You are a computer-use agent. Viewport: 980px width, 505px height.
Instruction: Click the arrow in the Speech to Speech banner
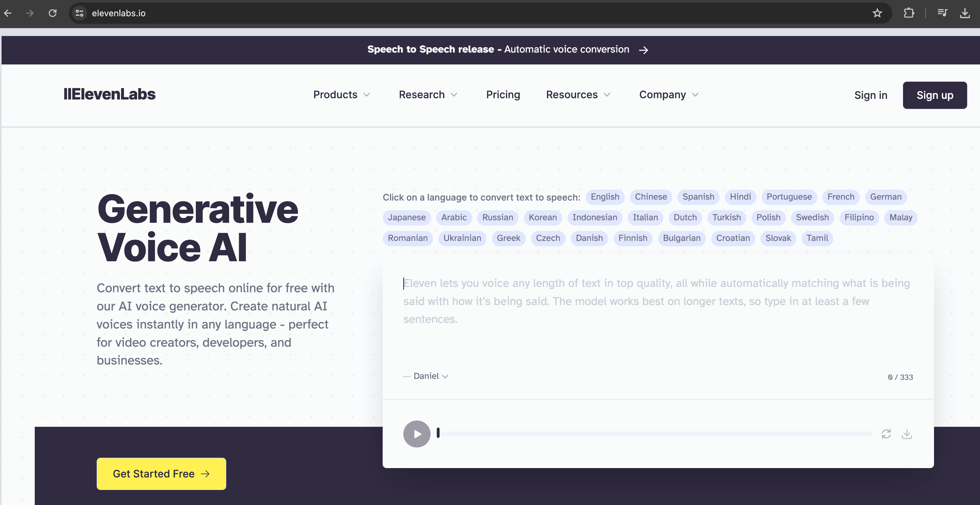(x=643, y=50)
